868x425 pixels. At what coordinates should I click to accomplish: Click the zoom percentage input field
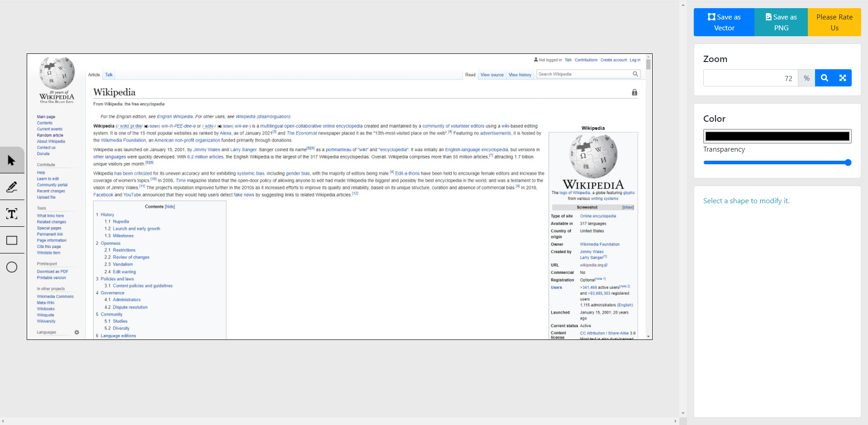click(750, 78)
